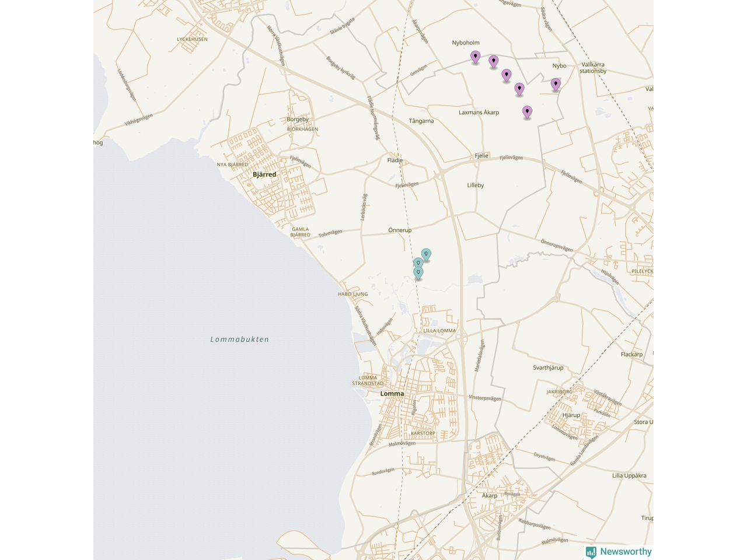
Task: Click the NYA BJÄRRED label
Action: coord(232,165)
